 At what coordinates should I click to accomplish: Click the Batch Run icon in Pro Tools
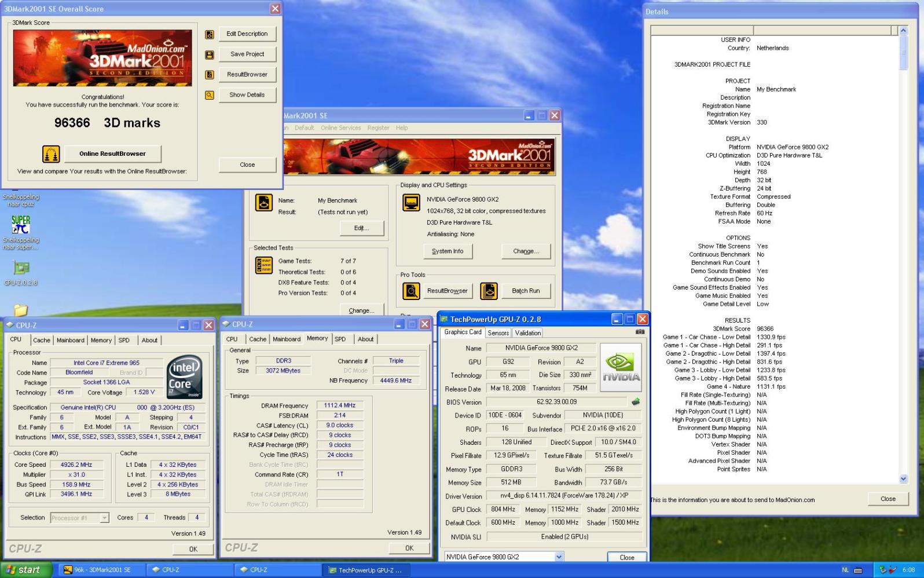489,291
